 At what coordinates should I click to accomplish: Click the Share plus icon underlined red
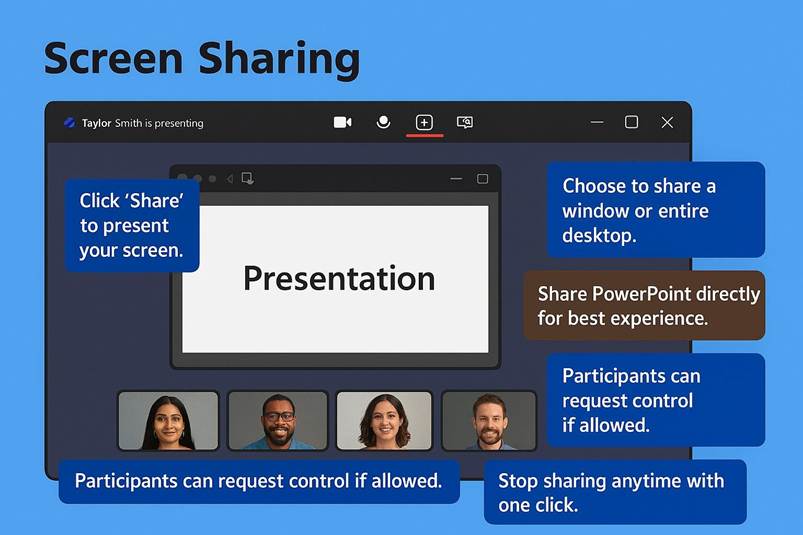[x=424, y=122]
